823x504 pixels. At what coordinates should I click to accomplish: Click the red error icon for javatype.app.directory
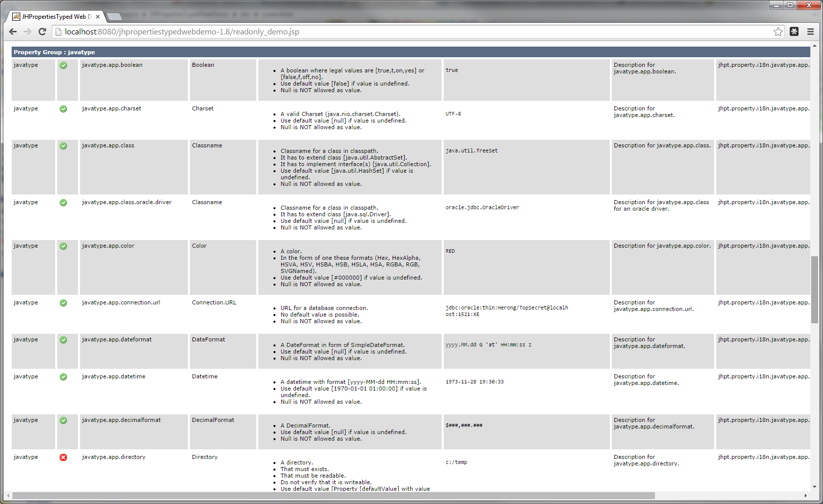click(x=63, y=457)
